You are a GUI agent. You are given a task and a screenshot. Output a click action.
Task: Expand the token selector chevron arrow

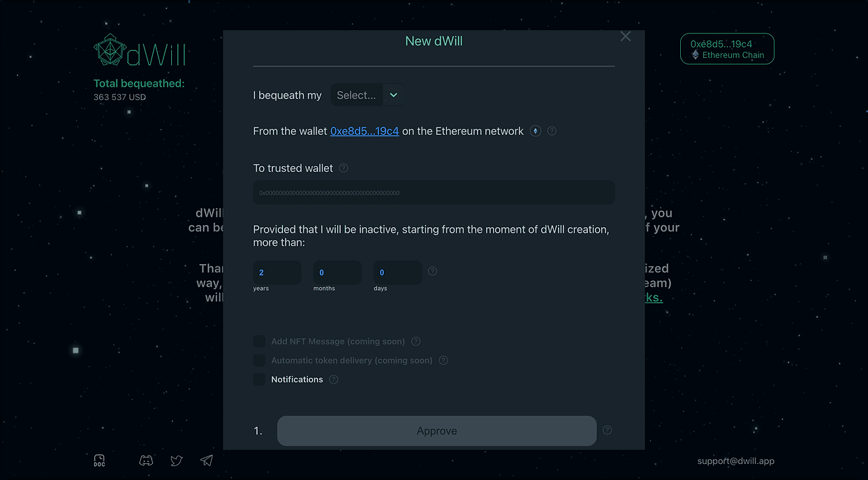[394, 95]
